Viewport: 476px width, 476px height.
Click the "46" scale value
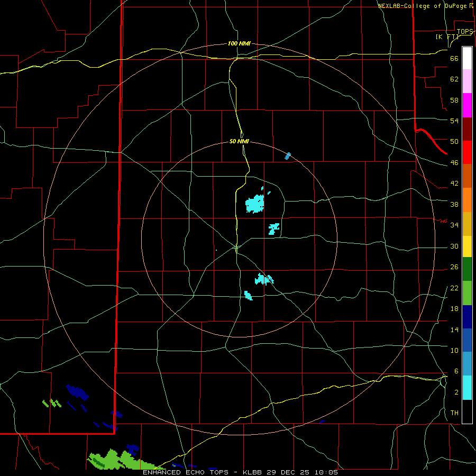[x=454, y=163]
